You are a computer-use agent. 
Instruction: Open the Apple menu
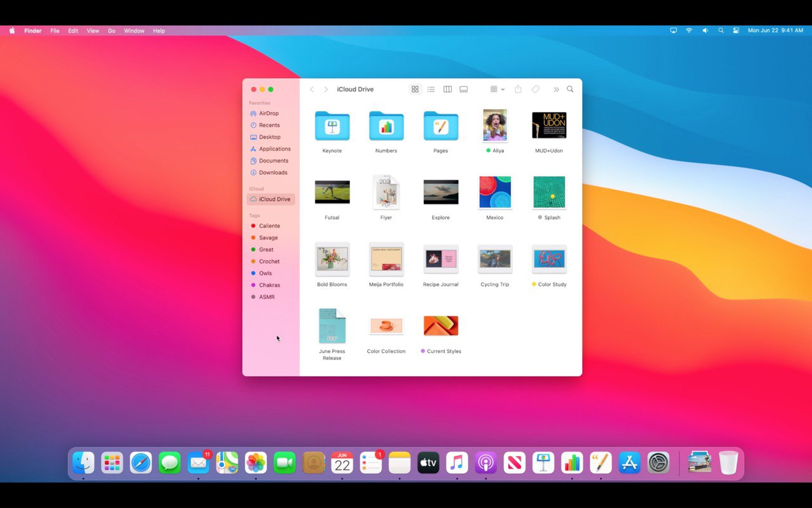coord(12,30)
